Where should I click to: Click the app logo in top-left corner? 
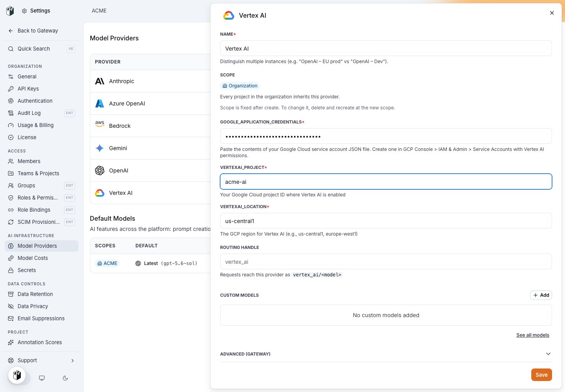tap(10, 11)
